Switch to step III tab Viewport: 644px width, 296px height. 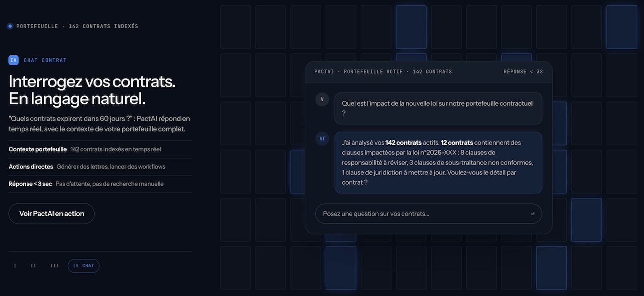tap(54, 266)
